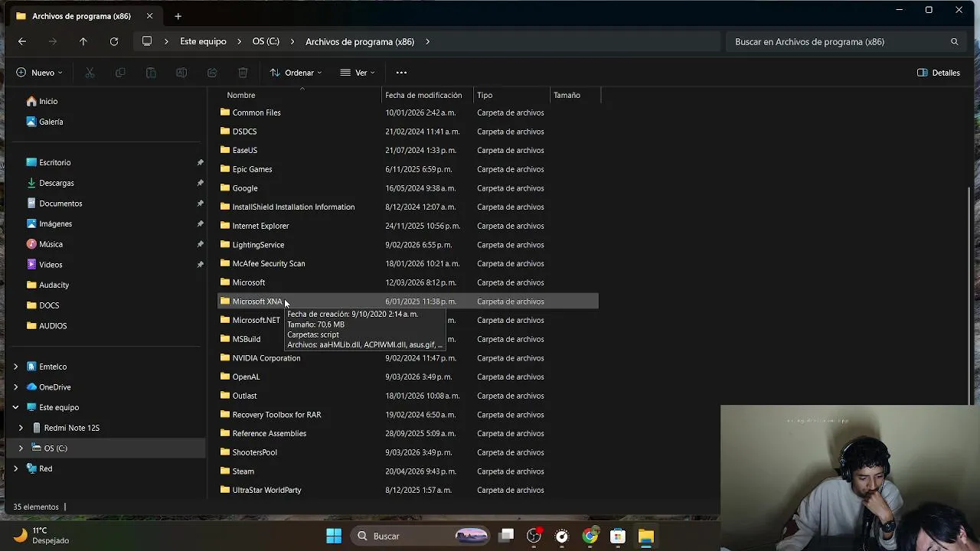Expand the Red network node
The height and width of the screenshot is (551, 980).
(x=15, y=468)
